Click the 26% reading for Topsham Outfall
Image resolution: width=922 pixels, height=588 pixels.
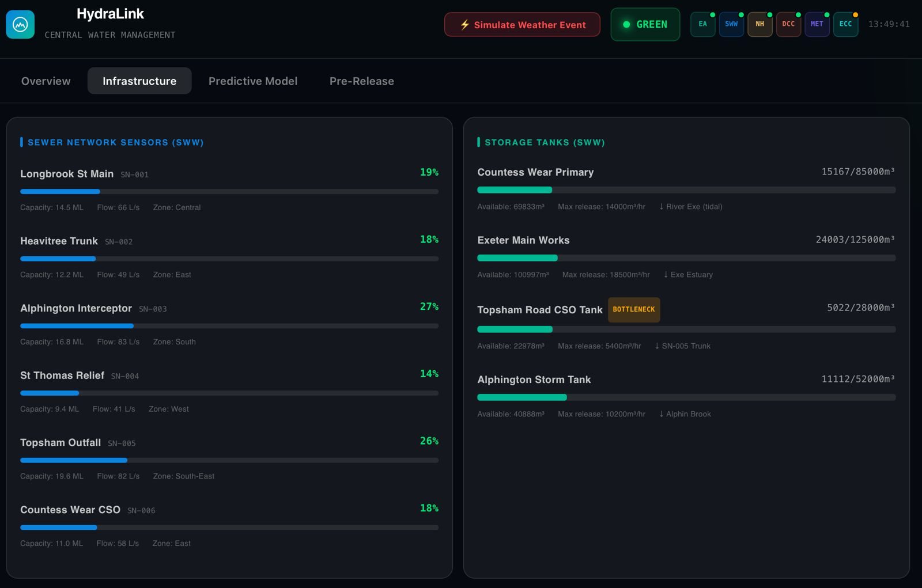click(x=429, y=441)
